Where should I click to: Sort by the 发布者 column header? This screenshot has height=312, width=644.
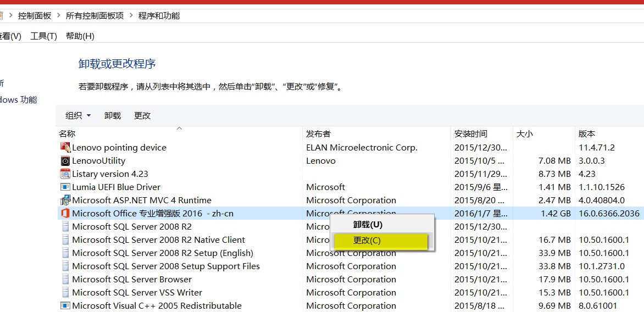(376, 133)
